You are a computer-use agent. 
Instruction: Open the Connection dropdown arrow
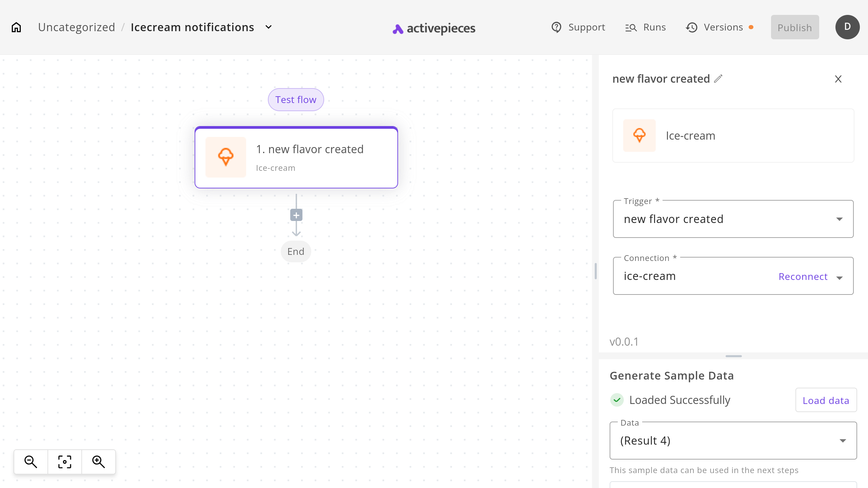[x=840, y=278]
